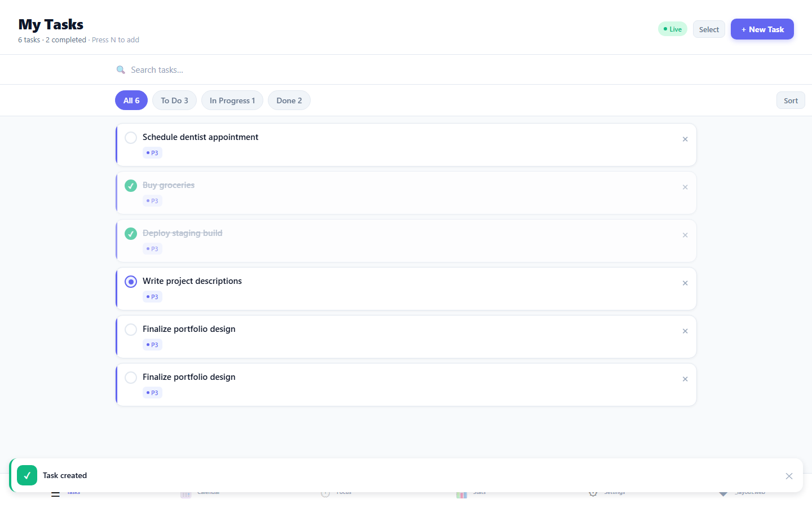Filter by To Do 3
Image resolution: width=812 pixels, height=508 pixels.
[174, 100]
